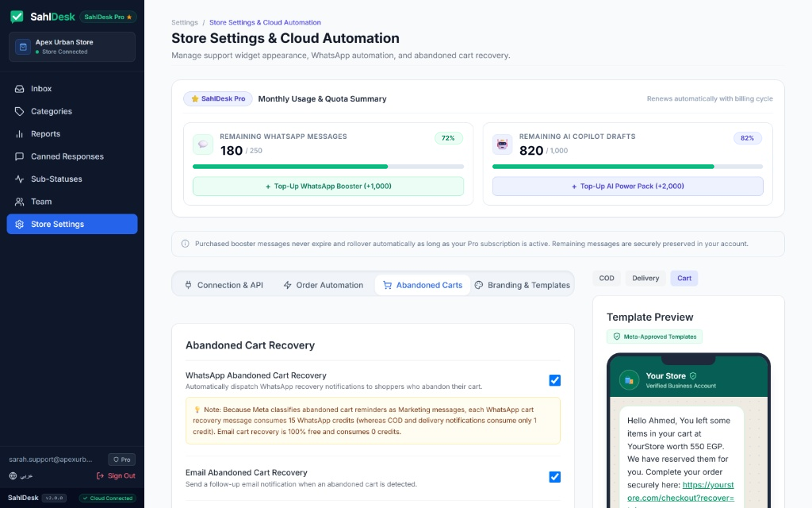Click the Canned Responses chat icon

[x=19, y=156]
